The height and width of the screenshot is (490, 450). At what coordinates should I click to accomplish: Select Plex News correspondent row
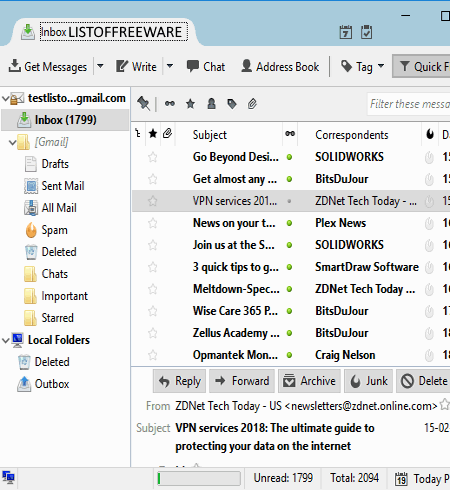click(340, 223)
